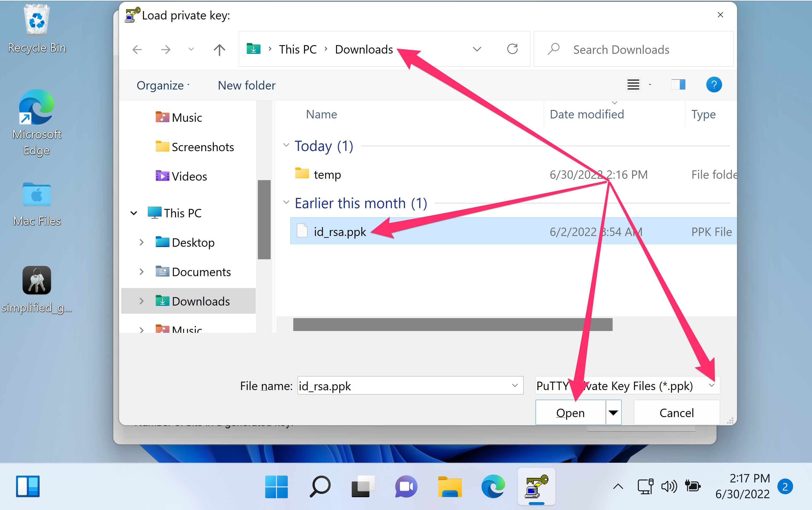The height and width of the screenshot is (510, 812).
Task: Show hidden system tray icons
Action: point(618,486)
